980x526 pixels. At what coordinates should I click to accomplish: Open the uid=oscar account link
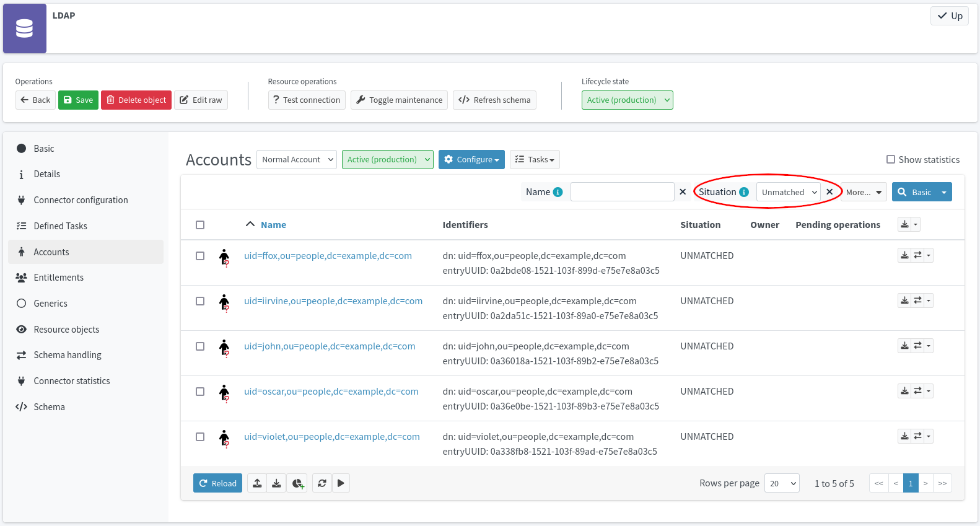click(x=331, y=392)
